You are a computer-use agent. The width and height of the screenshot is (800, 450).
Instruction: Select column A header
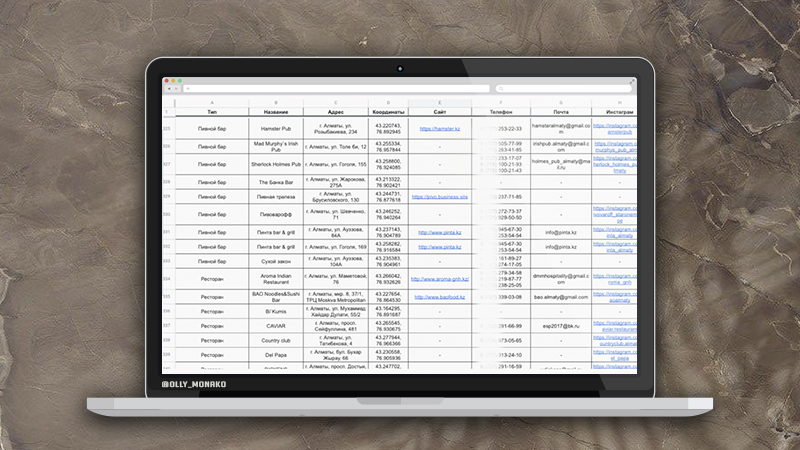(x=212, y=103)
